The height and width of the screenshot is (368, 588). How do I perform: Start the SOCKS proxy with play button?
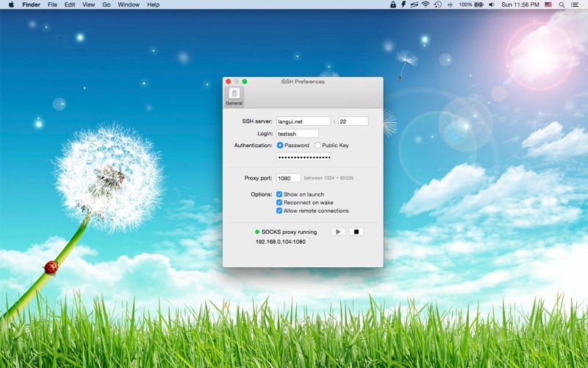338,232
